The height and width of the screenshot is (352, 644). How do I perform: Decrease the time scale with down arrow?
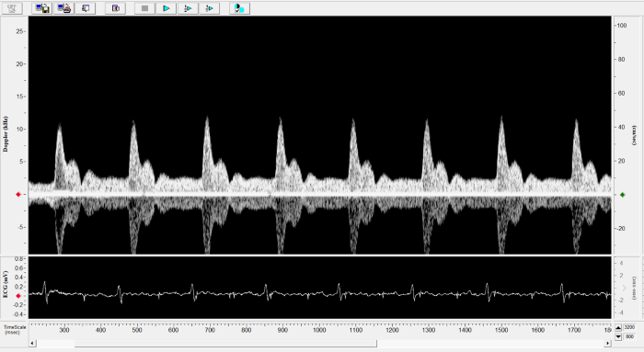(618, 336)
